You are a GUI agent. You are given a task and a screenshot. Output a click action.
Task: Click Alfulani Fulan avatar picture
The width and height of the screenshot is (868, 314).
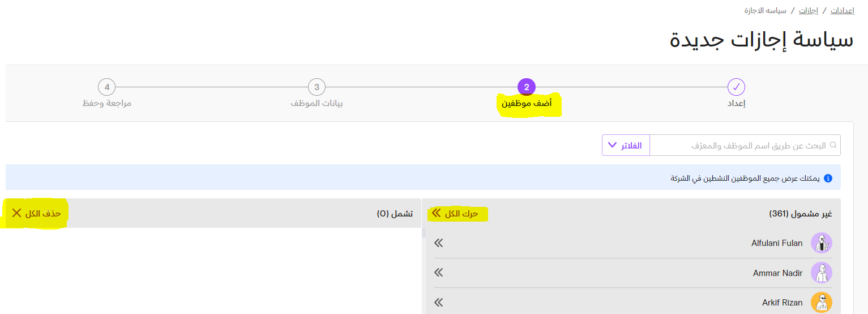[x=822, y=243]
